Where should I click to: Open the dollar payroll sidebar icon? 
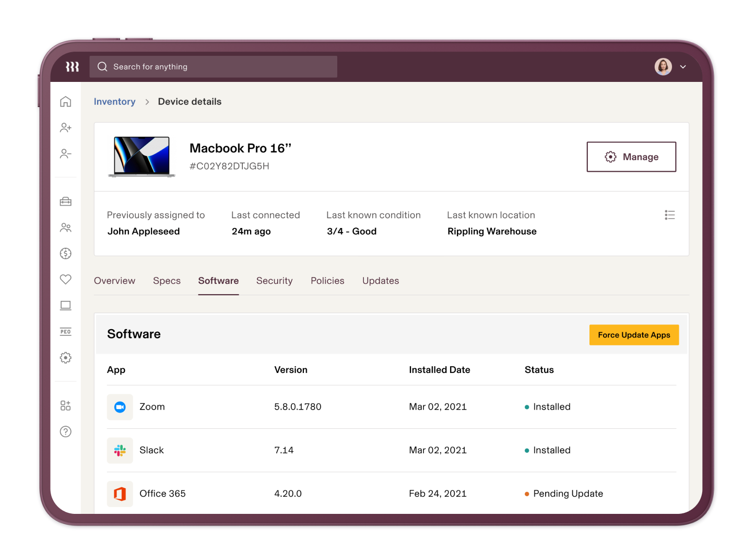(65, 254)
